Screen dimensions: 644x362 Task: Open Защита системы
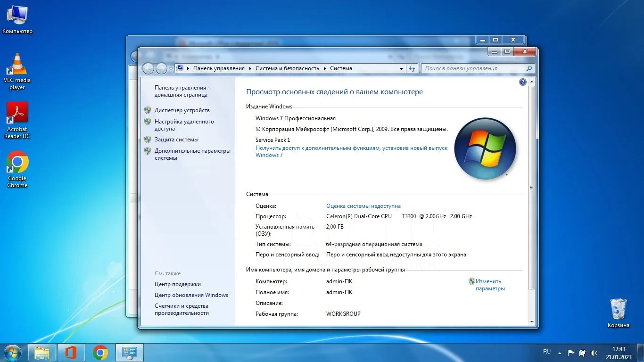tap(176, 140)
